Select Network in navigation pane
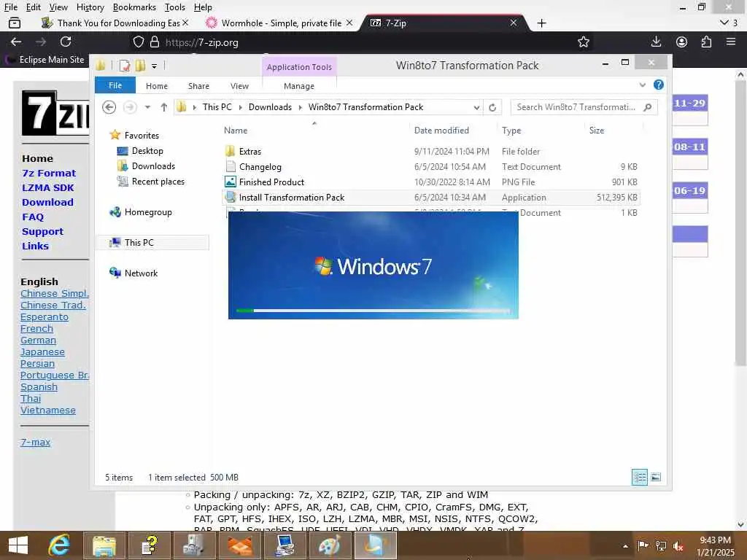747x560 pixels. point(141,273)
